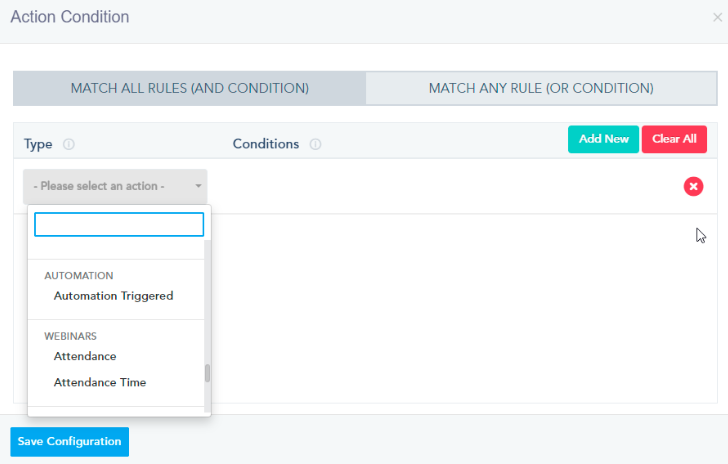Click the AUTOMATION group header

[79, 275]
